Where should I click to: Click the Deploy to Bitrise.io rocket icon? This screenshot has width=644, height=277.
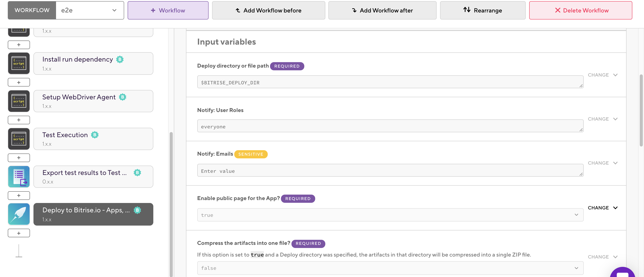[19, 214]
